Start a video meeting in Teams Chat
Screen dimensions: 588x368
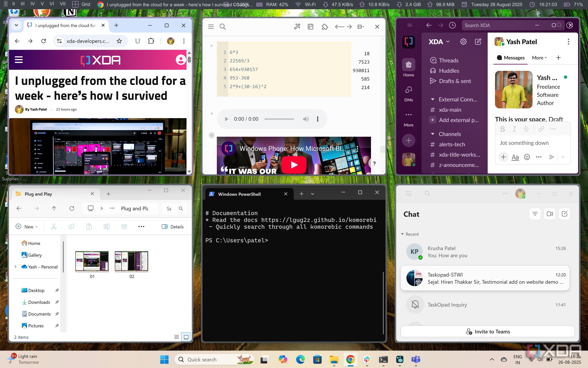pyautogui.click(x=550, y=214)
